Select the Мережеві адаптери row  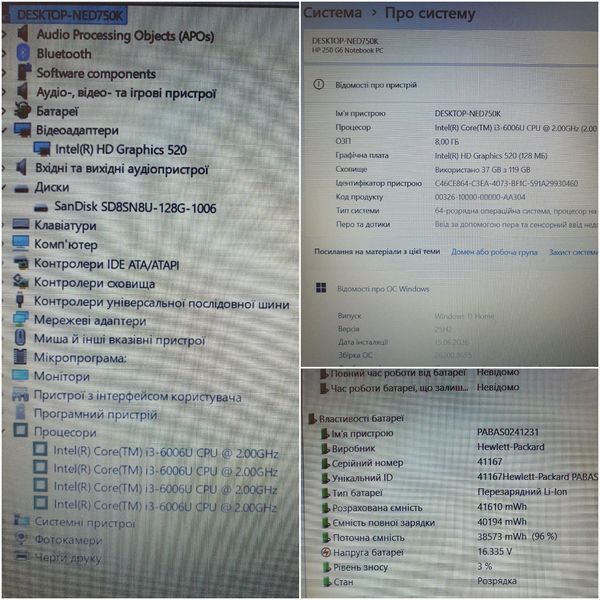(x=90, y=320)
